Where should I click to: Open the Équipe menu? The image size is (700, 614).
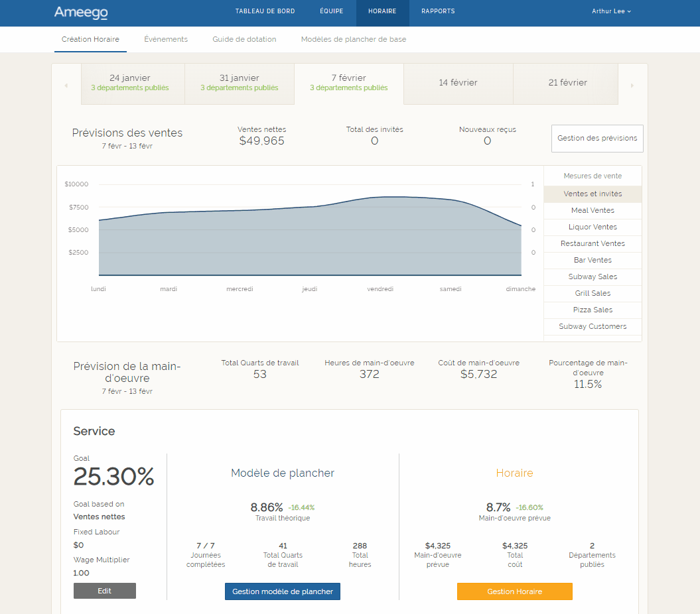[331, 11]
